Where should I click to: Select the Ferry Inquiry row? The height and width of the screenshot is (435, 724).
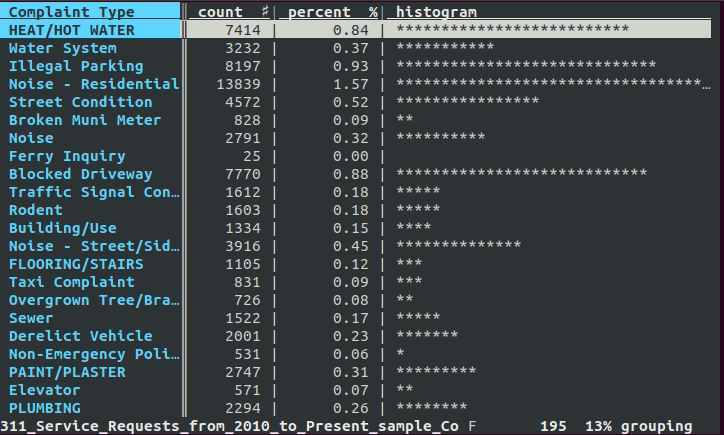coord(356,156)
